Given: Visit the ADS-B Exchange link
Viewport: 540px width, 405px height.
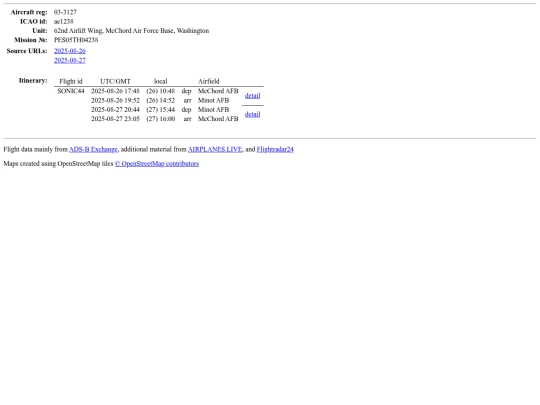Looking at the screenshot, I should 93,149.
